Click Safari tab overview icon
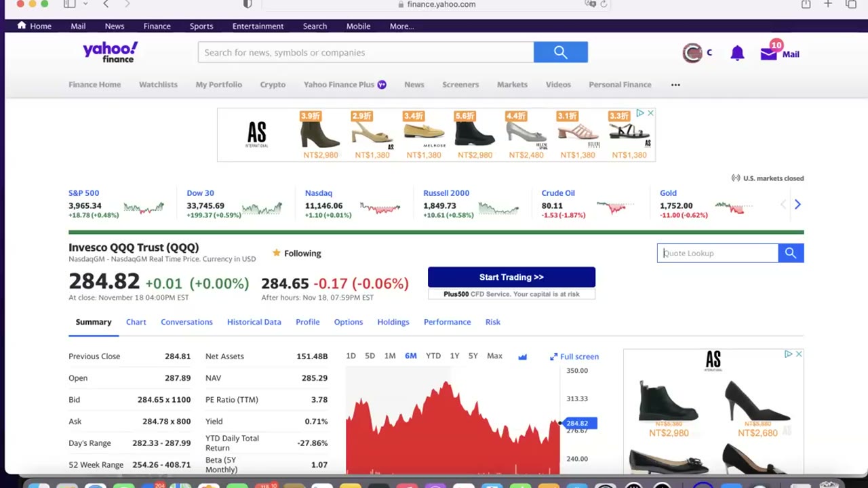 point(851,4)
